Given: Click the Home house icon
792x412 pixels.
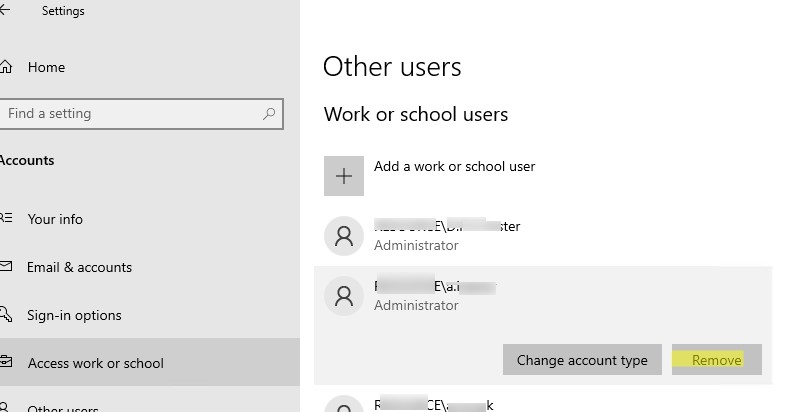Looking at the screenshot, I should point(6,67).
